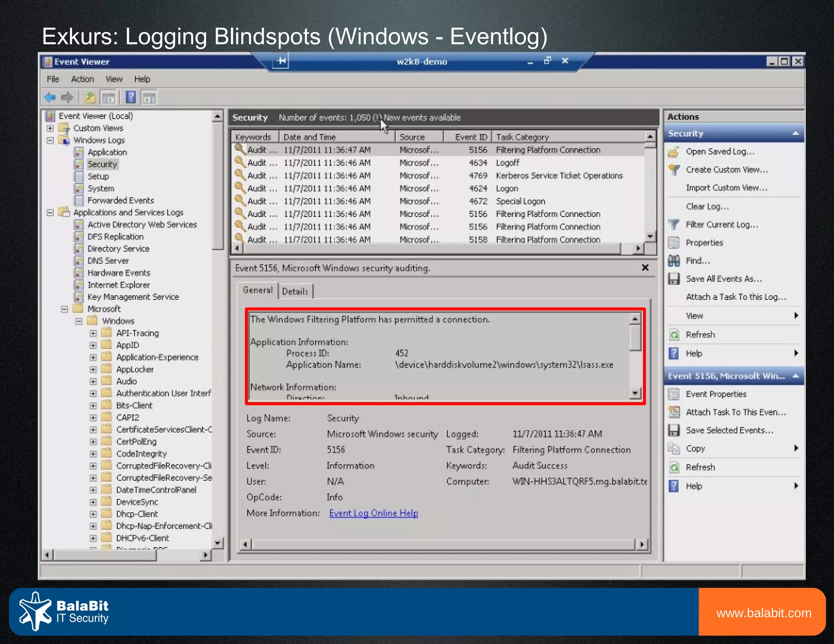
Task: Open the DNS Server log
Action: pos(108,261)
